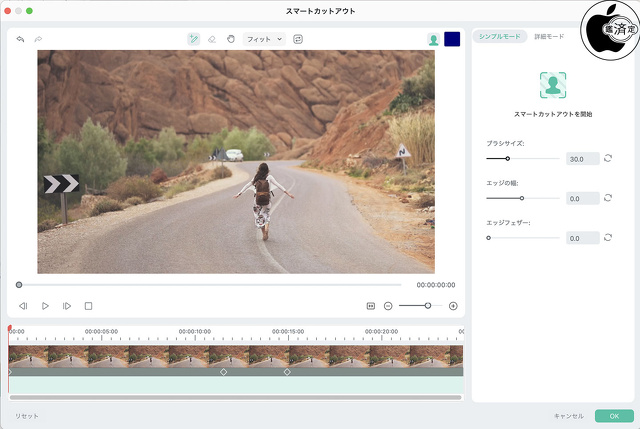The height and width of the screenshot is (429, 640).
Task: Click the リセット button
Action: (26, 415)
